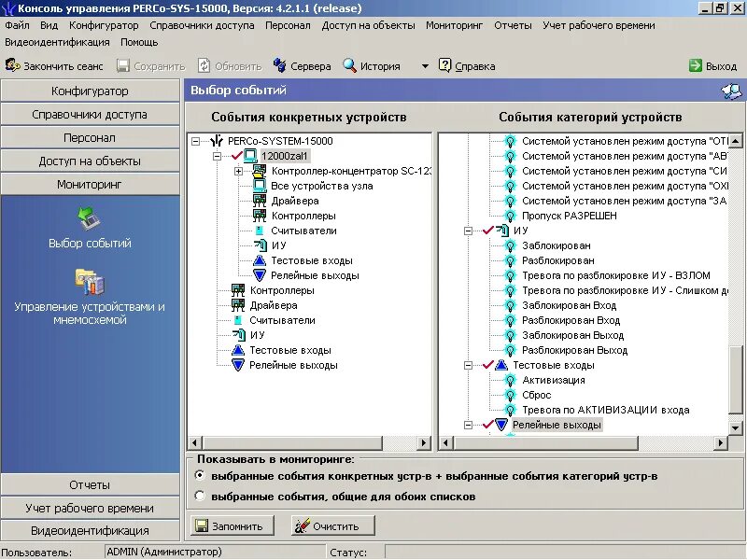Open 'Управление устройствами и мнемосхемой' icon
This screenshot has height=560, width=747.
(90, 282)
